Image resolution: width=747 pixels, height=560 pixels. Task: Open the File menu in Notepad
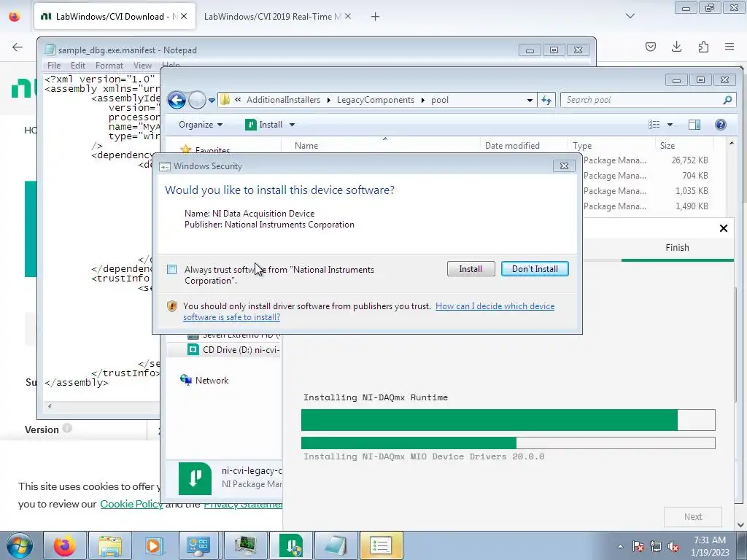click(x=54, y=65)
